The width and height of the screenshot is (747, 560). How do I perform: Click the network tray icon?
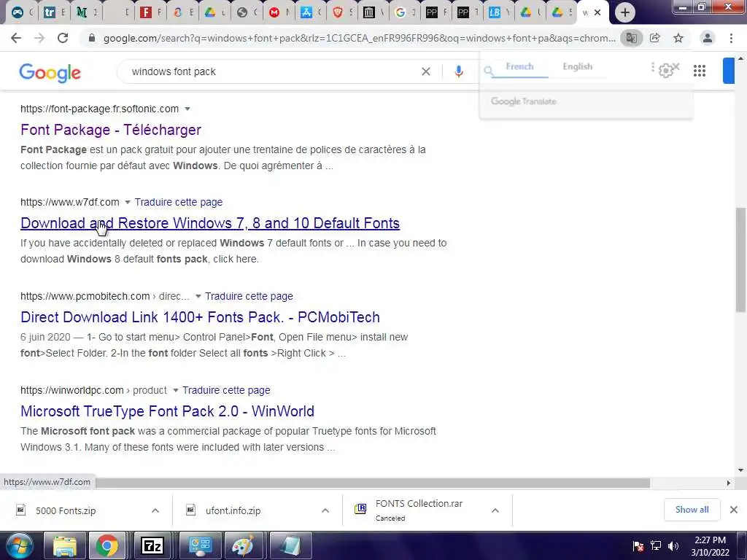pos(656,545)
